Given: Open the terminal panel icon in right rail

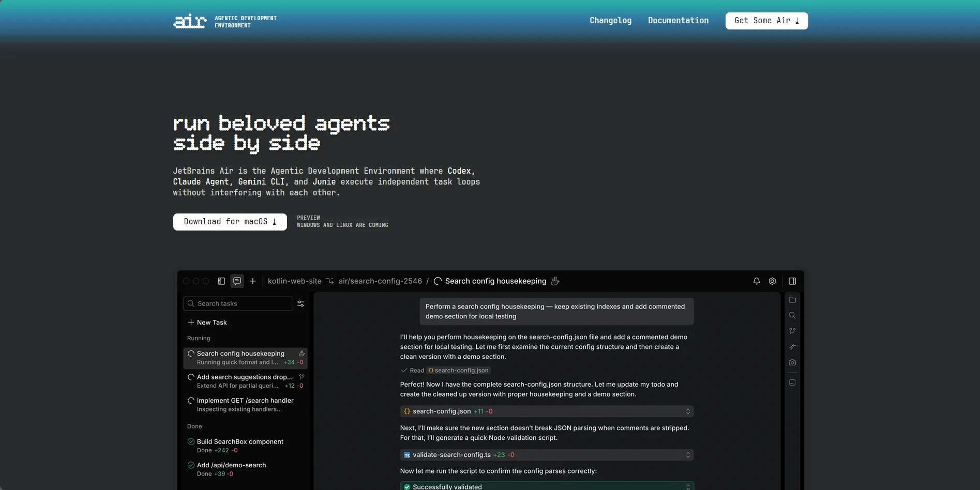Looking at the screenshot, I should point(792,382).
